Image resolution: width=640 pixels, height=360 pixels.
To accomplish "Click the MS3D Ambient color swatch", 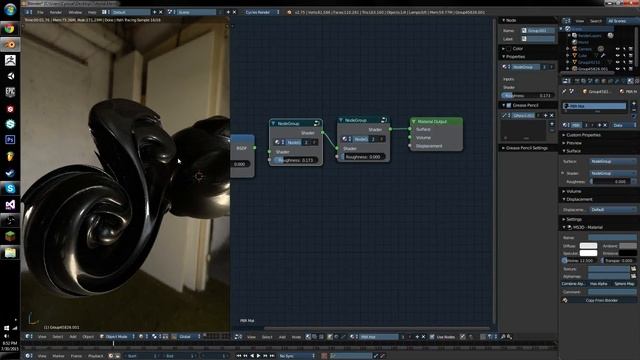I will (x=628, y=246).
